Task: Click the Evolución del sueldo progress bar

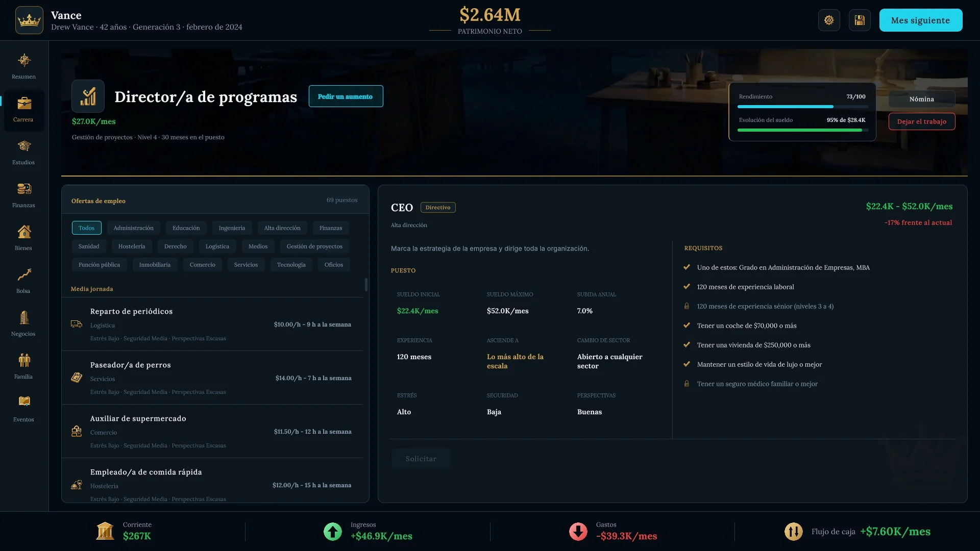Action: pyautogui.click(x=803, y=130)
